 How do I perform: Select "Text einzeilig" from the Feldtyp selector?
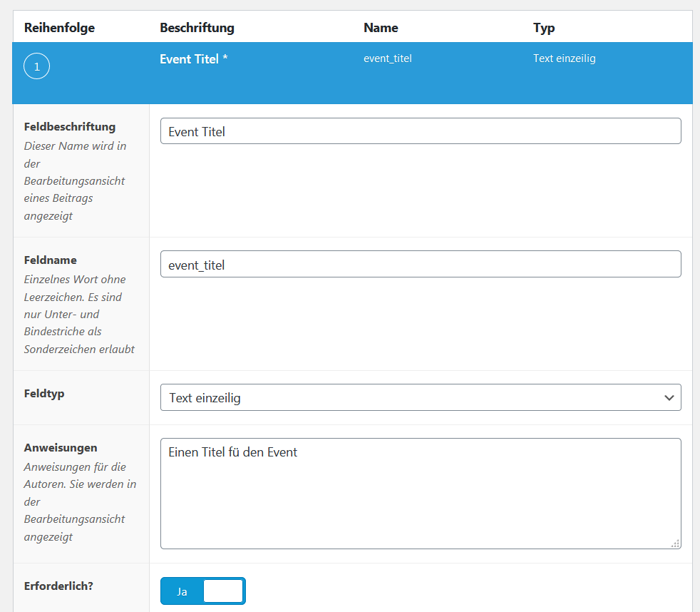click(x=421, y=397)
